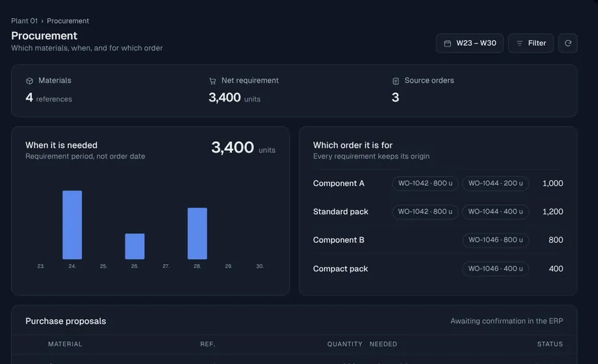The width and height of the screenshot is (598, 364).
Task: Sort by REF. column header
Action: (x=207, y=344)
